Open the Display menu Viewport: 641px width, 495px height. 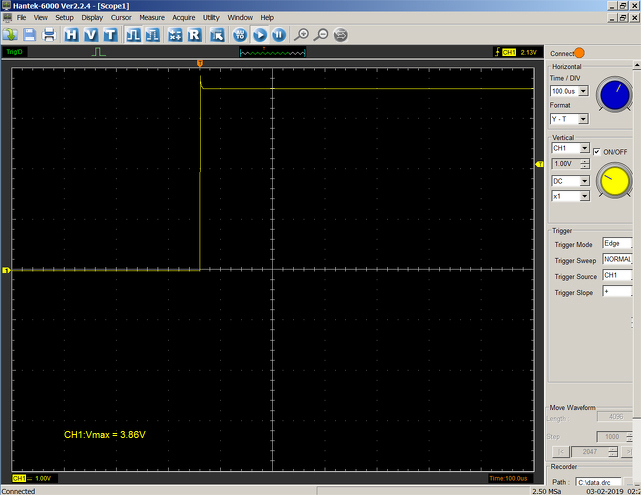click(x=92, y=18)
